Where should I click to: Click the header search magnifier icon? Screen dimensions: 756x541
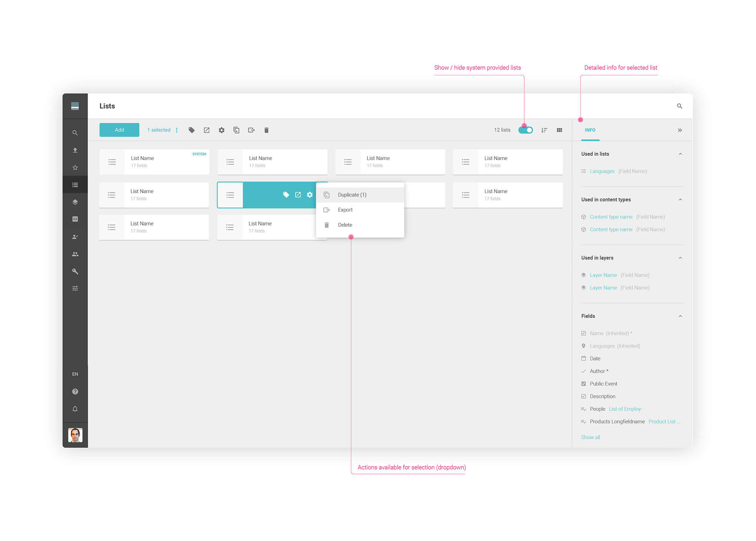(x=679, y=106)
